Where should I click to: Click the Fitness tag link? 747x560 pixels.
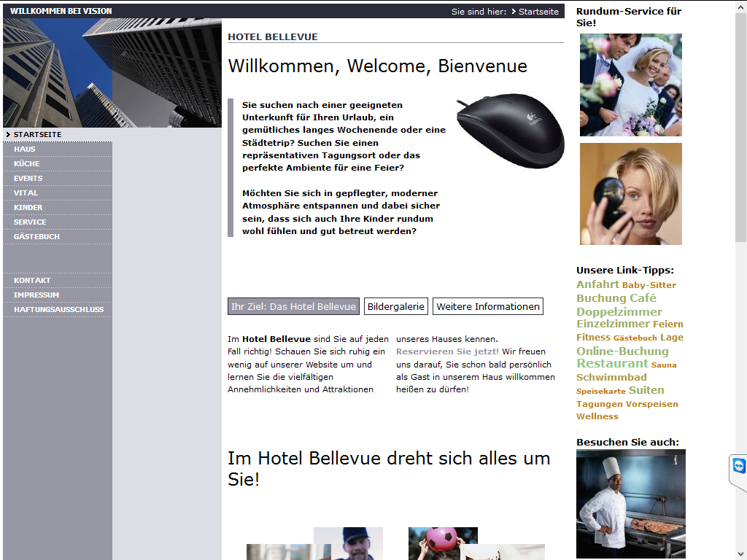pyautogui.click(x=593, y=338)
